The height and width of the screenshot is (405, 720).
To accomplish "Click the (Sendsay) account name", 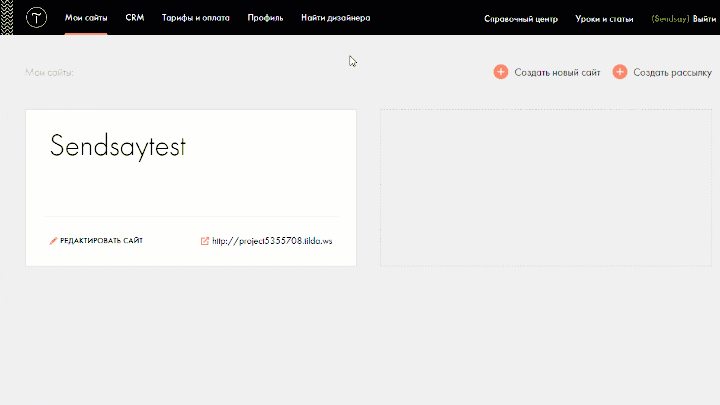I will (669, 19).
